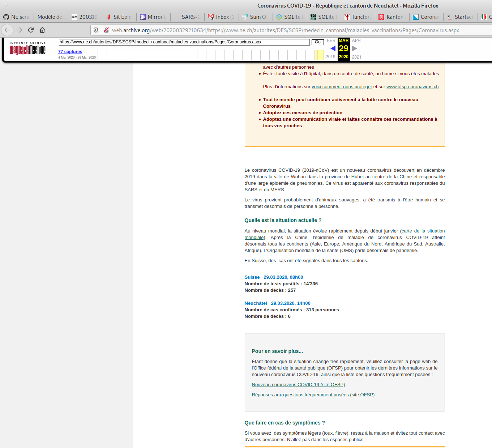Open the browser home page
This screenshot has height=448, width=492.
pos(42,30)
